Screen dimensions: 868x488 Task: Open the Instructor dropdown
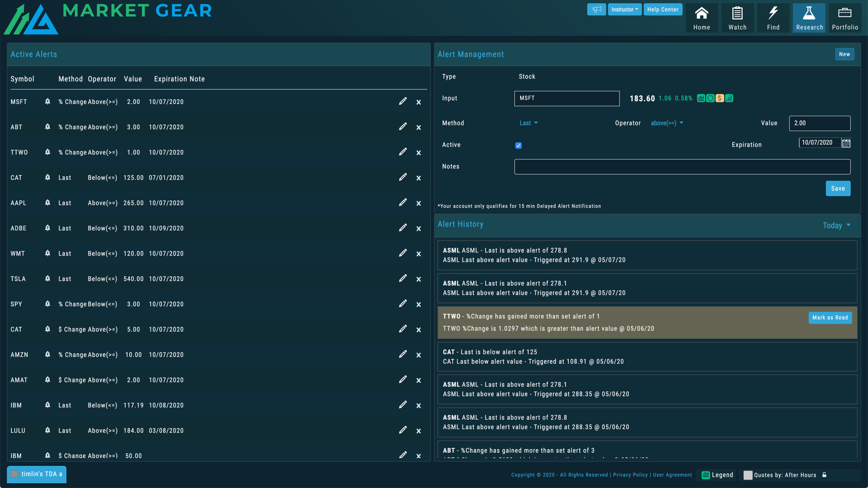(625, 9)
